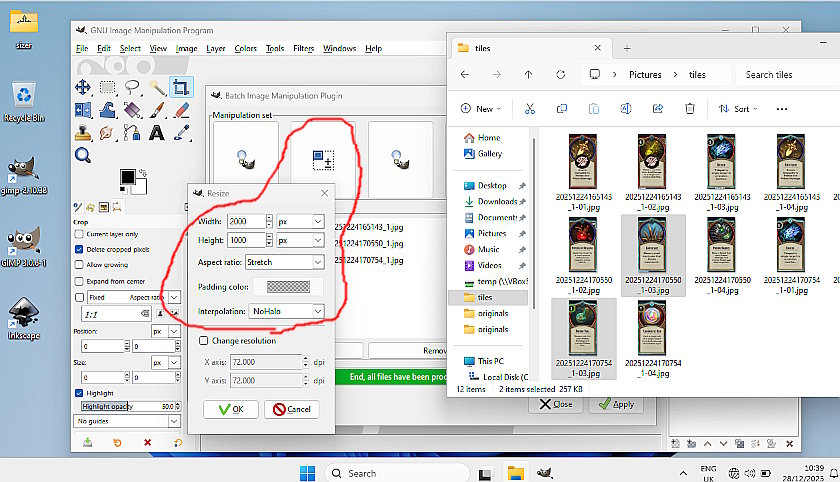Select the Clone stamp tool
840x482 pixels.
coord(82,132)
